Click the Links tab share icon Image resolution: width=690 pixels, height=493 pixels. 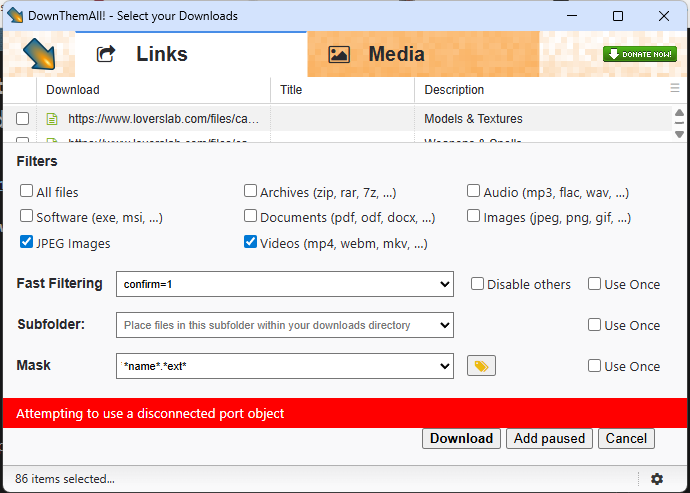[106, 54]
